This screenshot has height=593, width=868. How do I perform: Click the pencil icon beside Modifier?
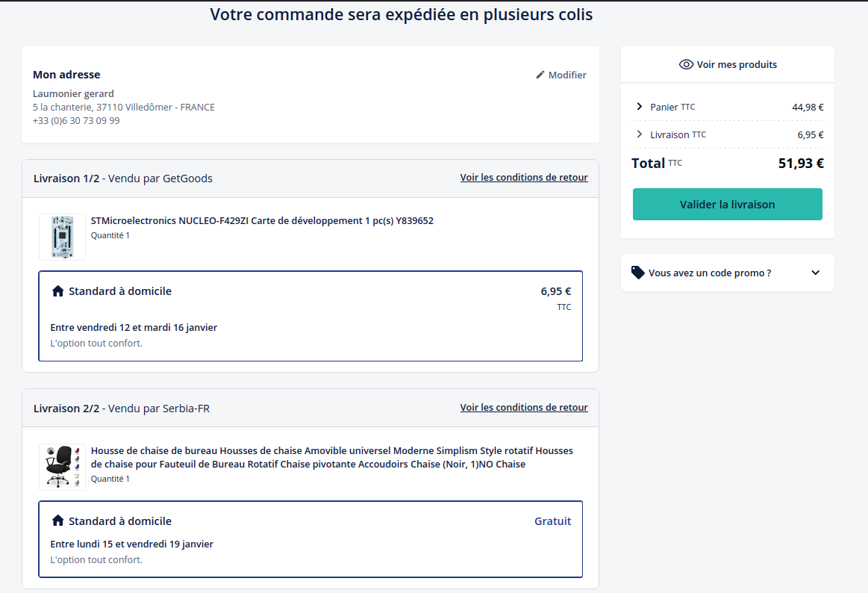tap(540, 75)
